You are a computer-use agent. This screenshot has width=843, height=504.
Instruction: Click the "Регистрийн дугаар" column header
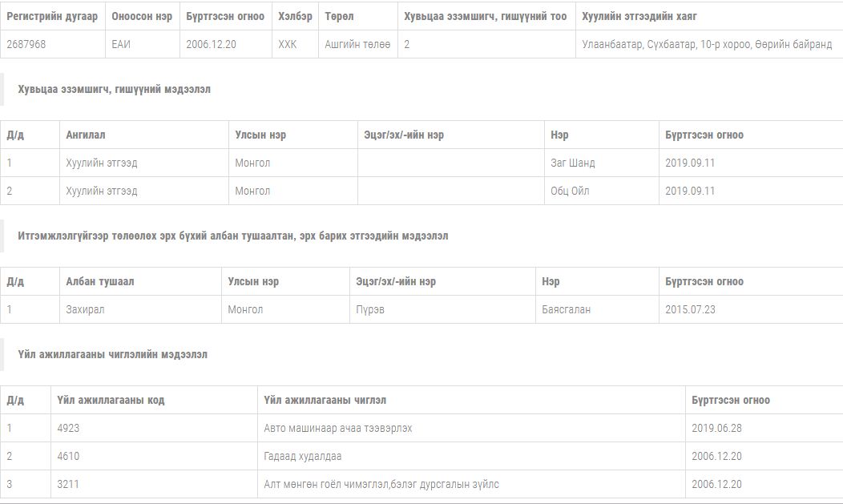pos(52,17)
